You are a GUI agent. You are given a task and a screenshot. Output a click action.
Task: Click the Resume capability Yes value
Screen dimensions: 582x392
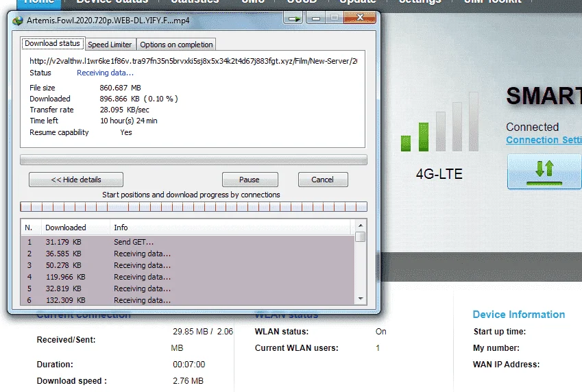(126, 132)
